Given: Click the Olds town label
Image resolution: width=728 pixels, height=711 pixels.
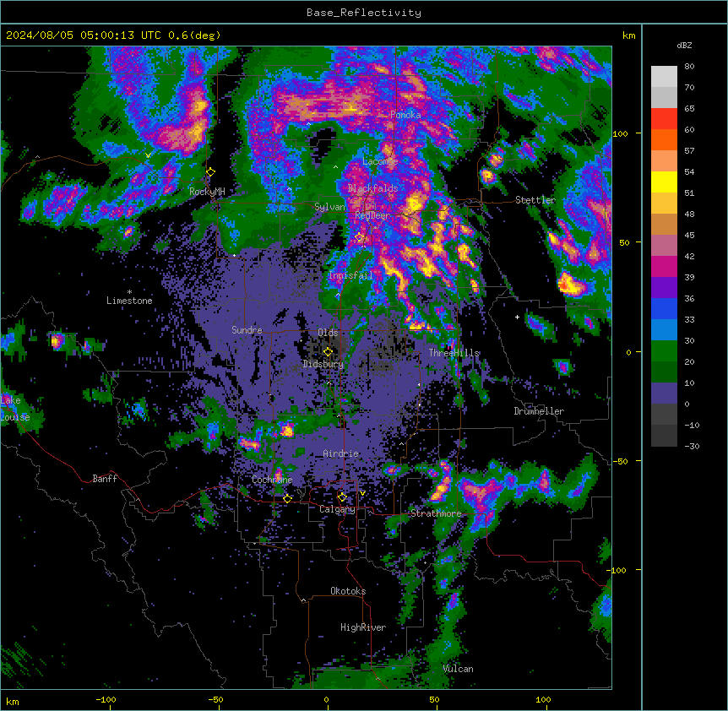Looking at the screenshot, I should (x=328, y=333).
